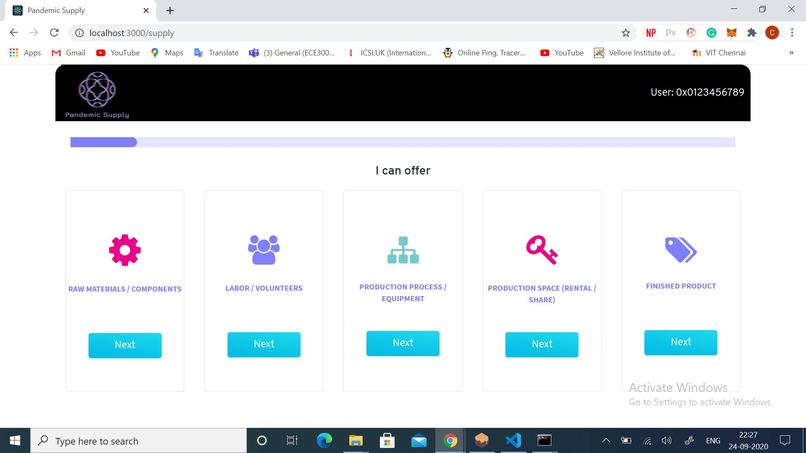This screenshot has width=806, height=453.
Task: Open Visual Studio Code from the taskbar
Action: (513, 441)
